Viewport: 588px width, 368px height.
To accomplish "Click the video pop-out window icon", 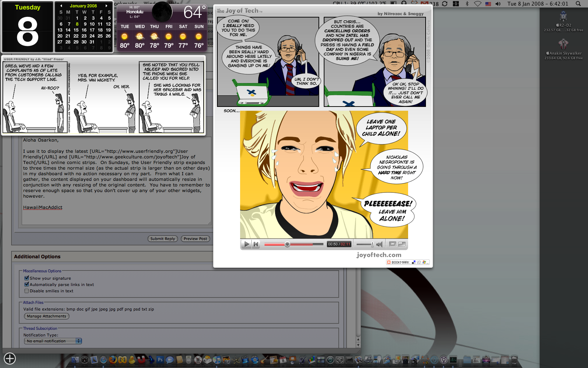I will (402, 244).
